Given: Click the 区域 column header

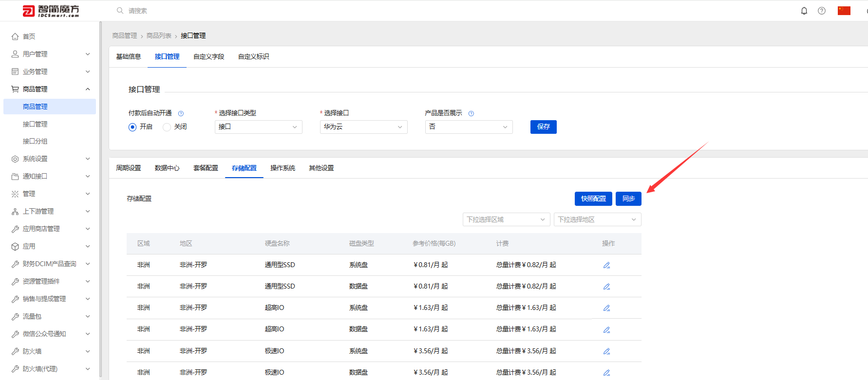Looking at the screenshot, I should coord(144,244).
